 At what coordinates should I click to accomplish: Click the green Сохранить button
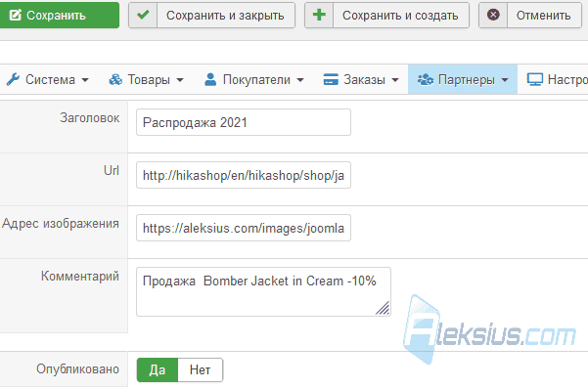(60, 16)
